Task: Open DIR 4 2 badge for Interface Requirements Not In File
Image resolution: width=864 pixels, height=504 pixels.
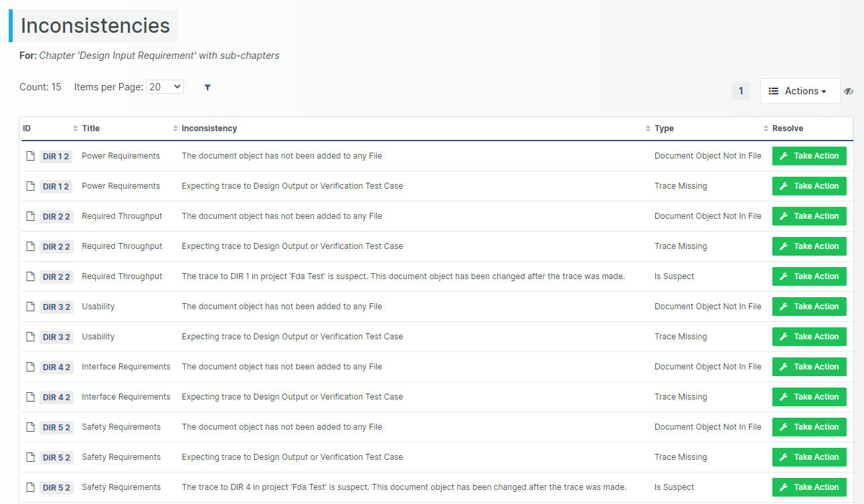Action: coord(56,367)
